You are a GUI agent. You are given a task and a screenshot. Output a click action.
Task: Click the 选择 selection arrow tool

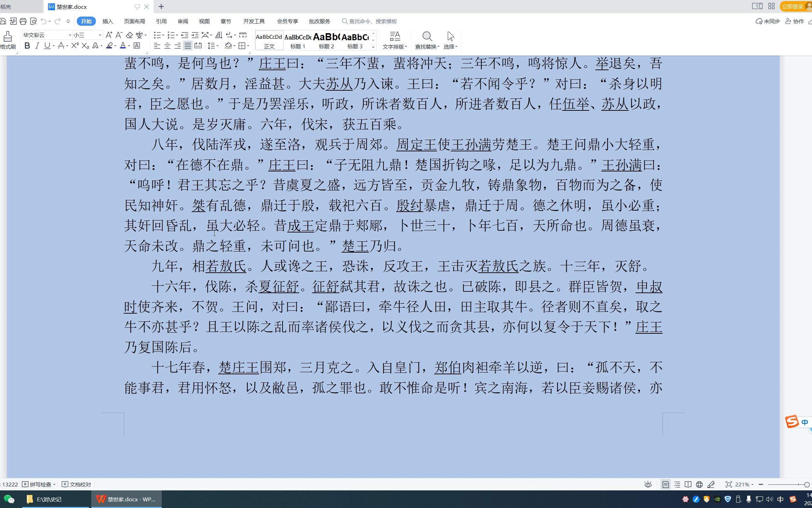tap(450, 40)
